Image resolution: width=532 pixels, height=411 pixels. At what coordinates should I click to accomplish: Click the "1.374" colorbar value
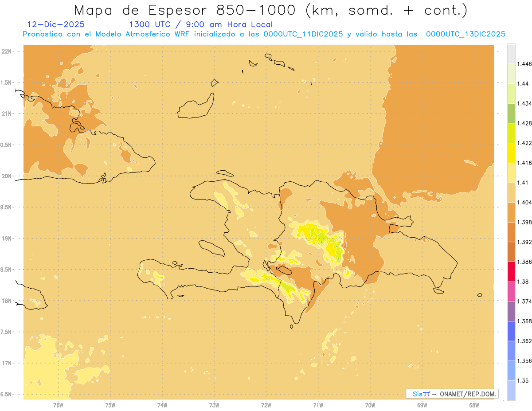pos(524,301)
